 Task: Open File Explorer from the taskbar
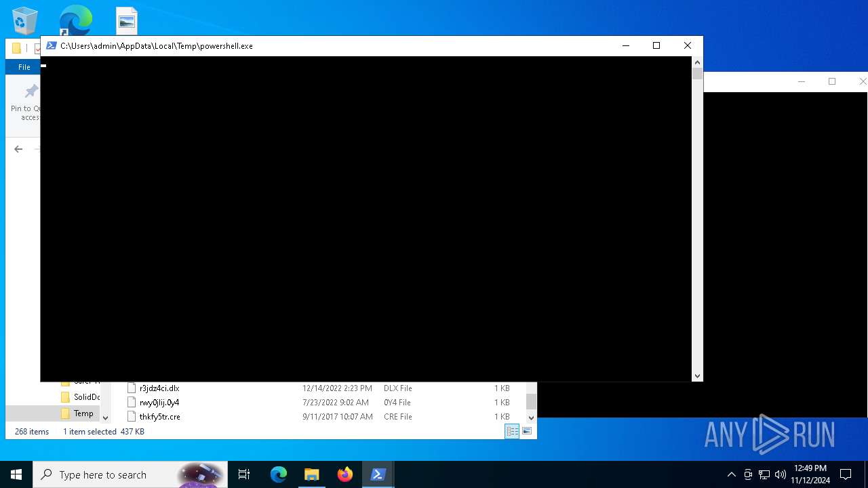[x=312, y=474]
